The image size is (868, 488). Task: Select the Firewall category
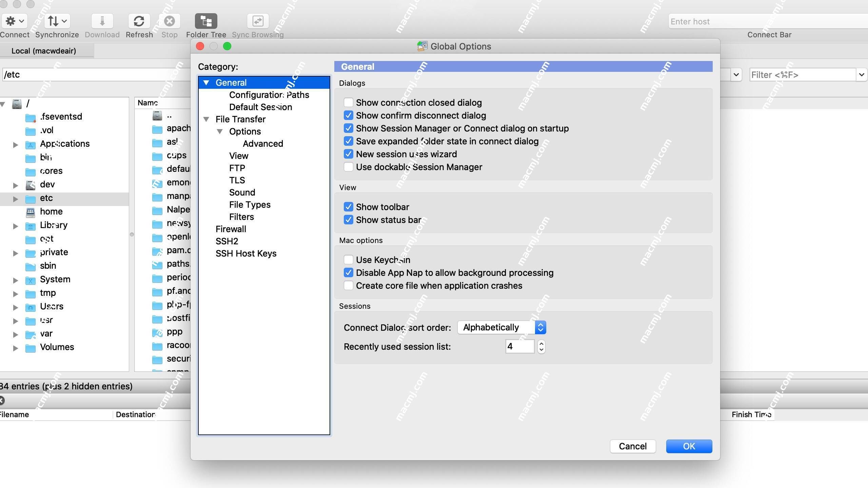point(231,229)
